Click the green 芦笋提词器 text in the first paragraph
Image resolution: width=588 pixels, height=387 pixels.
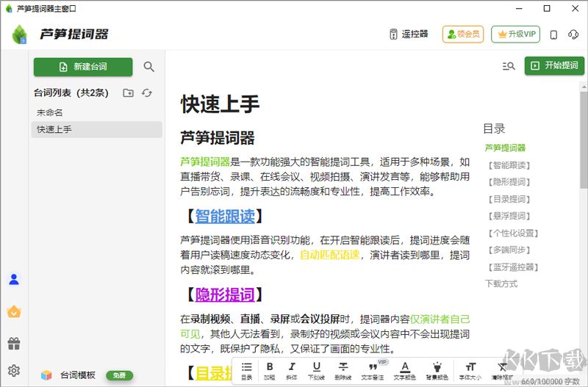[x=205, y=162]
